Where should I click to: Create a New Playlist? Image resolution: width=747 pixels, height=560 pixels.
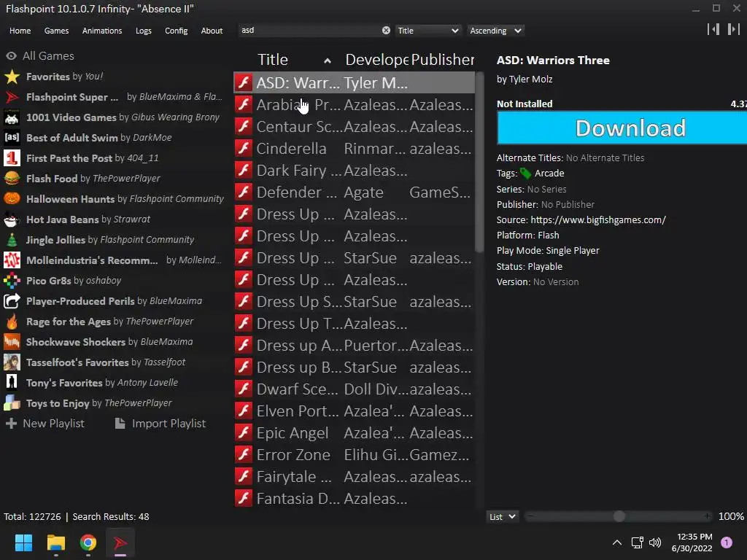click(x=45, y=424)
